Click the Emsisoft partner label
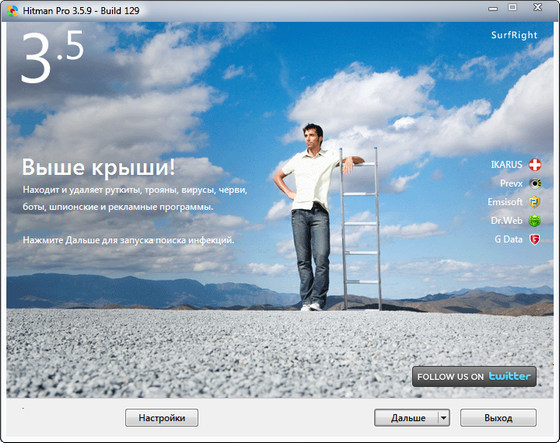This screenshot has width=560, height=443. pos(505,202)
